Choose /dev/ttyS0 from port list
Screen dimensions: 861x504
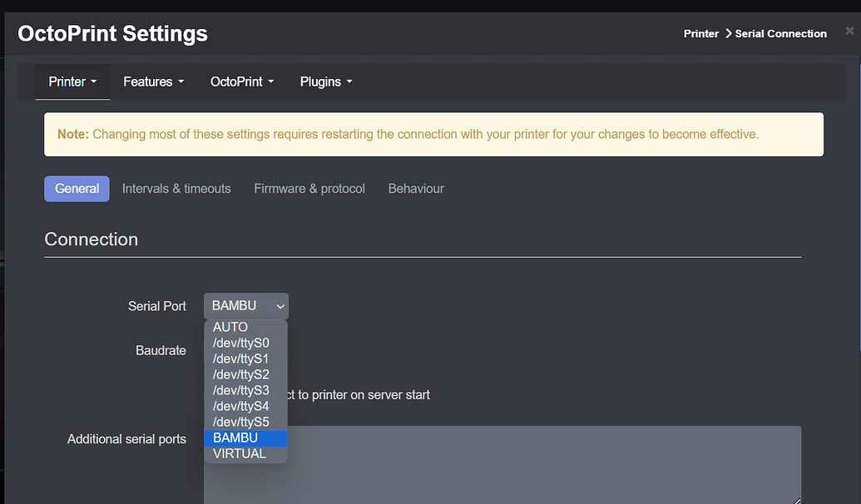[245, 343]
